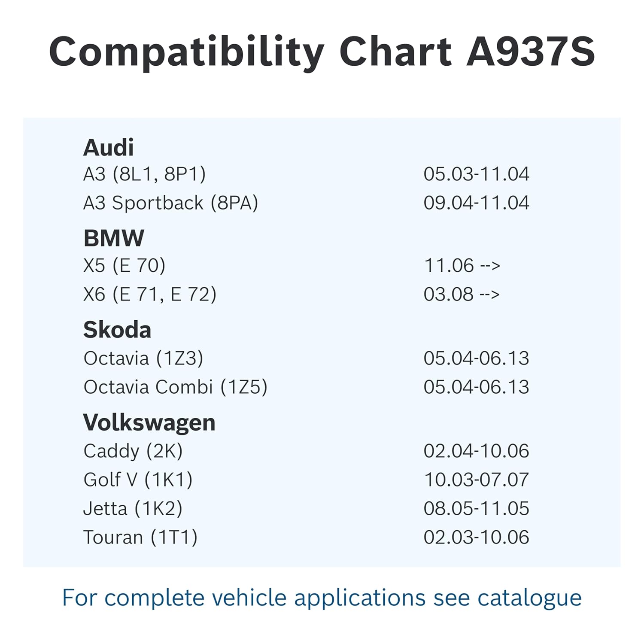Select the A3 (8L1, 8P1) model row
The image size is (644, 644).
pyautogui.click(x=144, y=174)
